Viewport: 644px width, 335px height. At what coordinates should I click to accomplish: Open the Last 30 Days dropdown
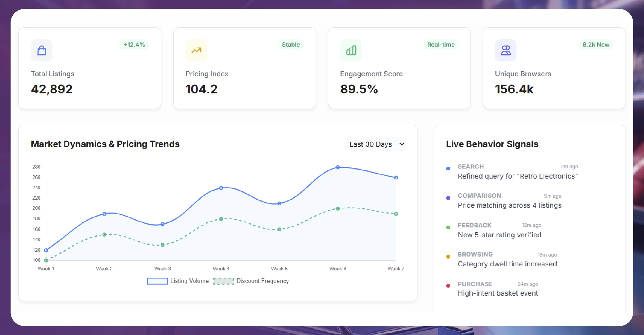click(x=376, y=144)
